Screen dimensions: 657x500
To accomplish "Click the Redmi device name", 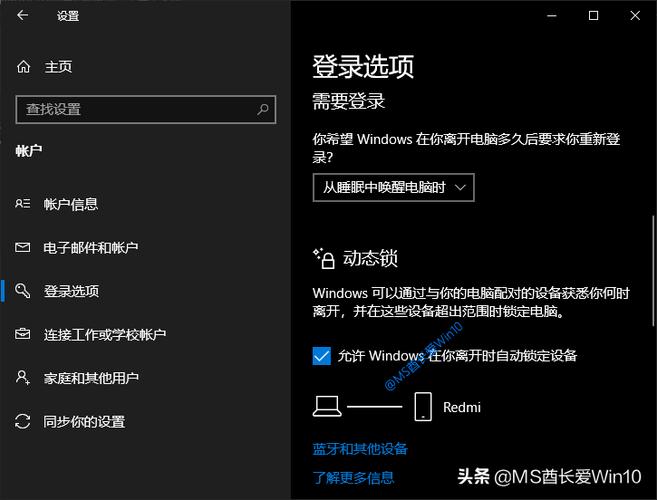I will pos(462,407).
